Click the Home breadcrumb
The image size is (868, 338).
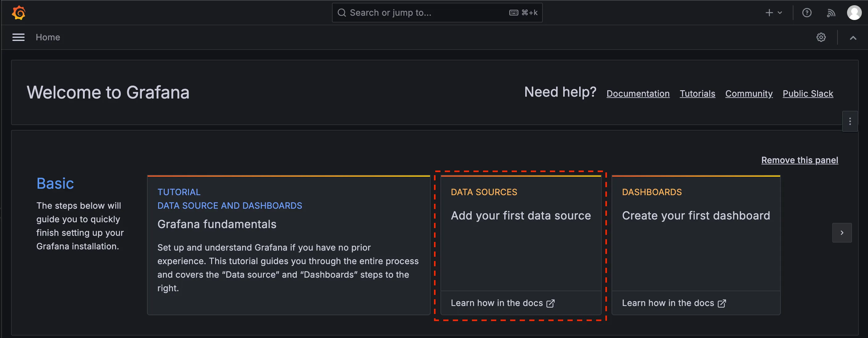click(x=48, y=37)
